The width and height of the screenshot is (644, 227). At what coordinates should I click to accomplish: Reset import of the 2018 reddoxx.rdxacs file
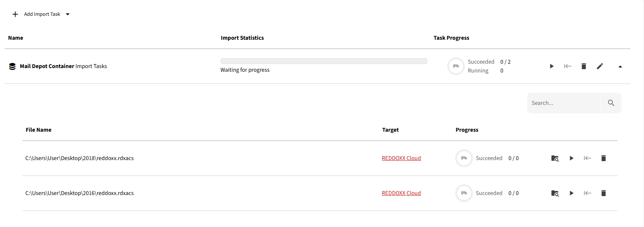587,158
